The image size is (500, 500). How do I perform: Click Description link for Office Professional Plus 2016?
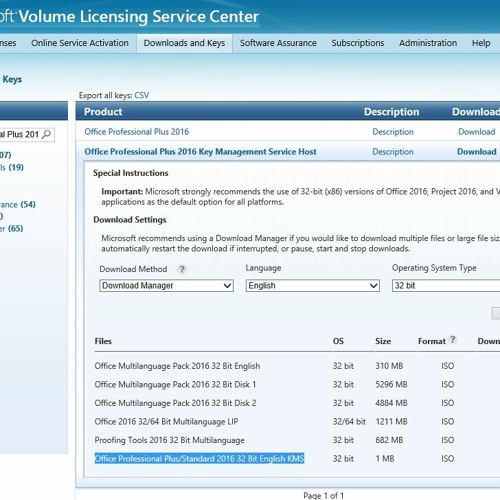click(x=393, y=132)
